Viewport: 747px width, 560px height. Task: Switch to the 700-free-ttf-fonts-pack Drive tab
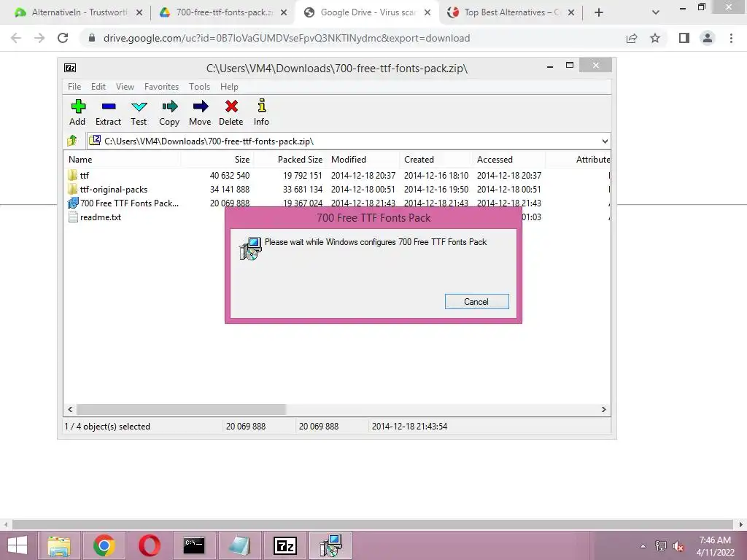tap(223, 12)
